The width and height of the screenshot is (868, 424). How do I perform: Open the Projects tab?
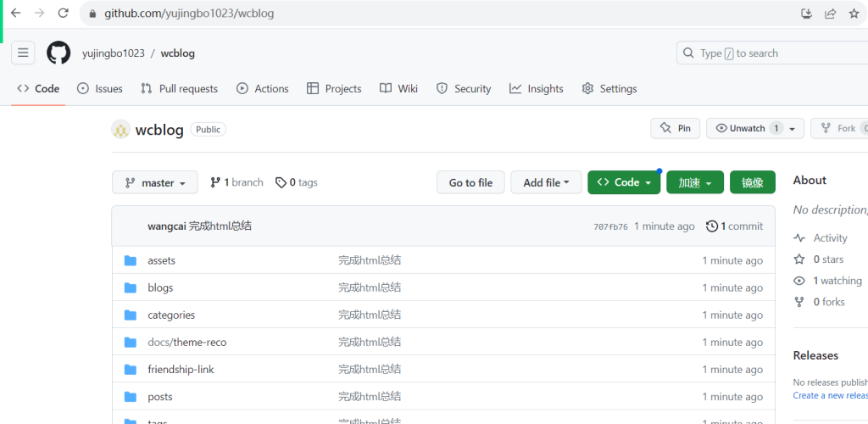click(334, 88)
